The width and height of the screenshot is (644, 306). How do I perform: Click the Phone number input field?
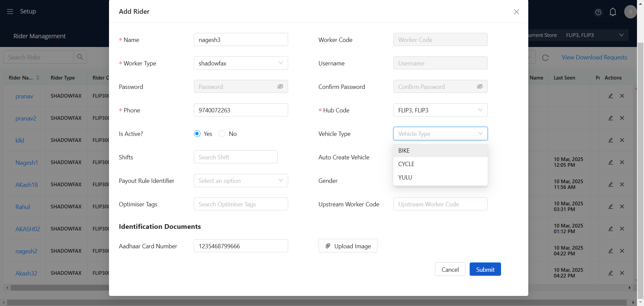click(241, 110)
